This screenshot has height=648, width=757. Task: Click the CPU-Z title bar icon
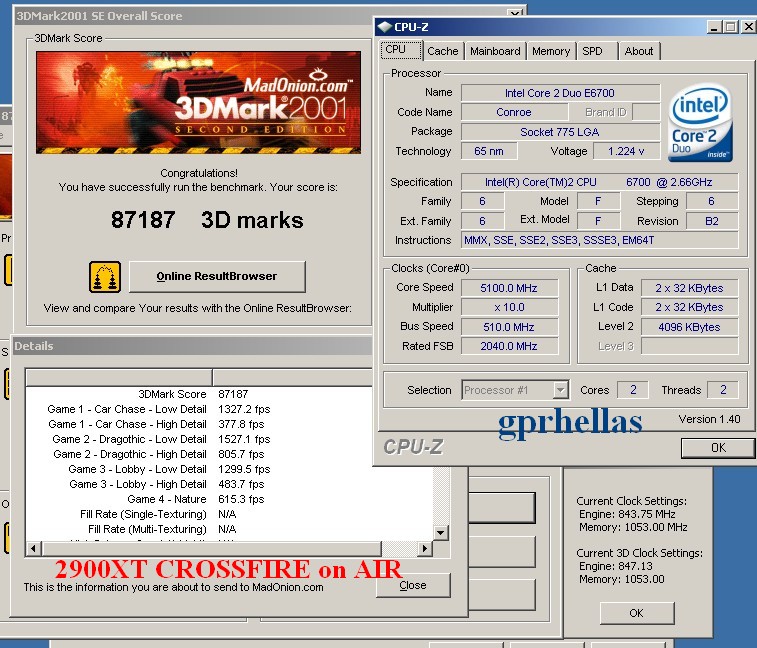[384, 27]
